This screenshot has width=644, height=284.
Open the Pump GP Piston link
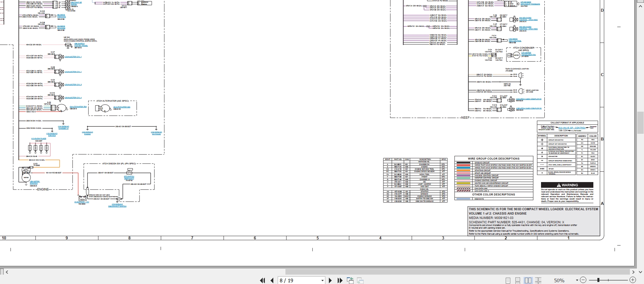76,3
